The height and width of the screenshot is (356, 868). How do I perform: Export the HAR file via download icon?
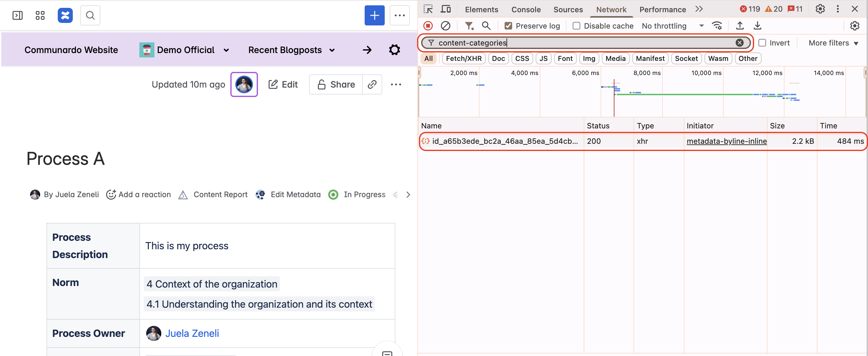coord(758,26)
